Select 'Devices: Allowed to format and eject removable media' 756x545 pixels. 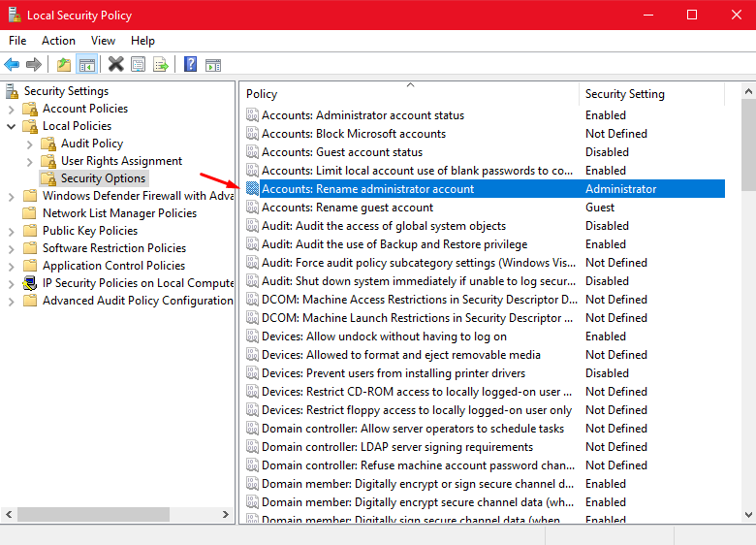(x=485, y=355)
